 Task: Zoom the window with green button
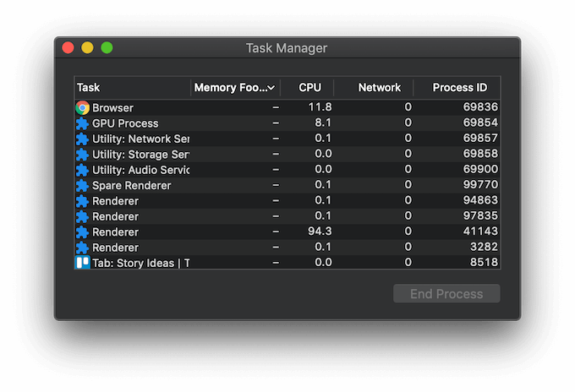coord(107,47)
